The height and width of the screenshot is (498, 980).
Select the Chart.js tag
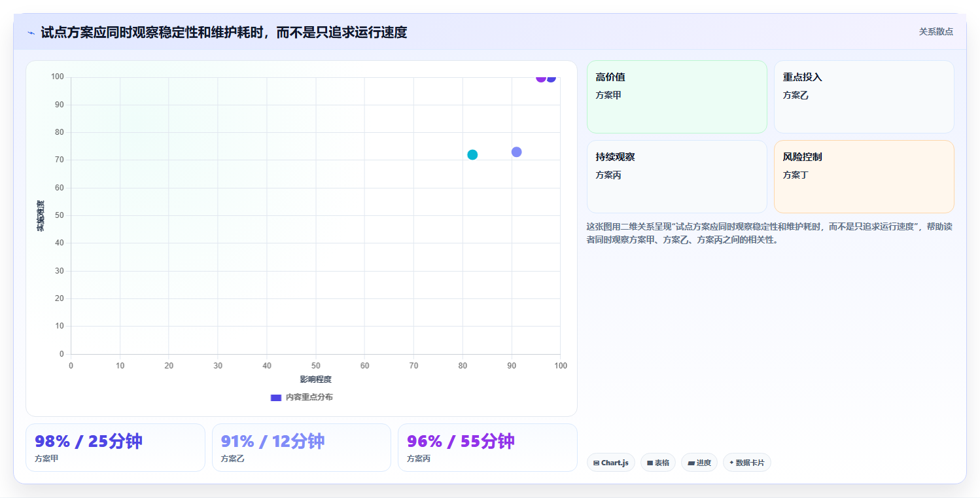[x=610, y=463]
